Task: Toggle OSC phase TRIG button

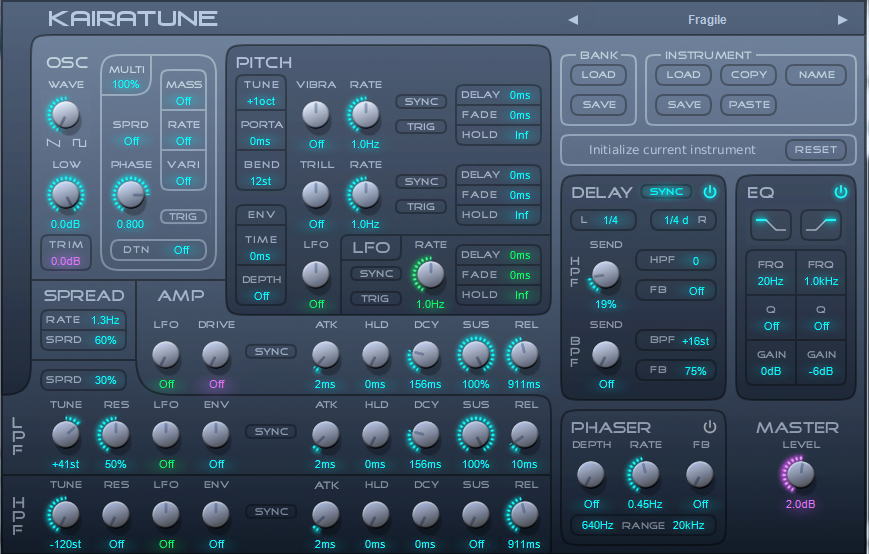Action: point(183,217)
